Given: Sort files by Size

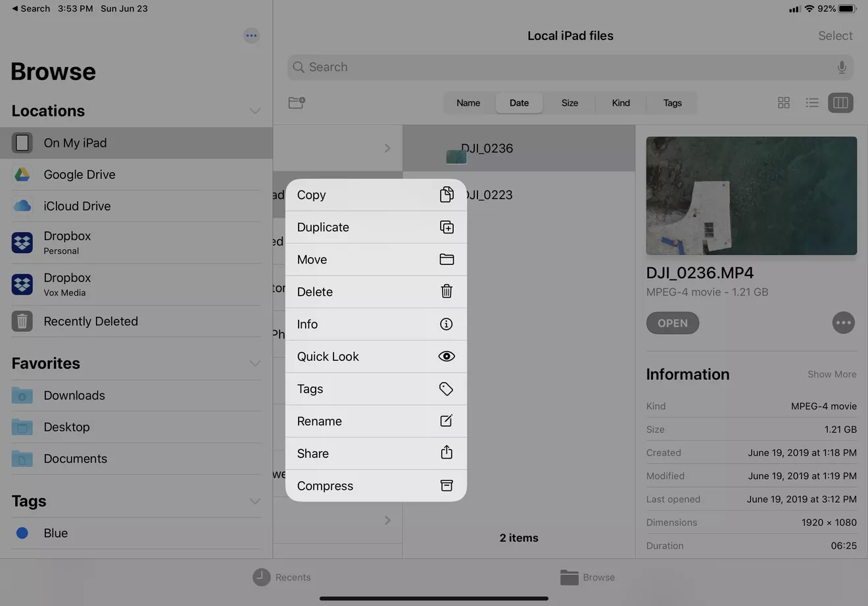Looking at the screenshot, I should click(569, 103).
